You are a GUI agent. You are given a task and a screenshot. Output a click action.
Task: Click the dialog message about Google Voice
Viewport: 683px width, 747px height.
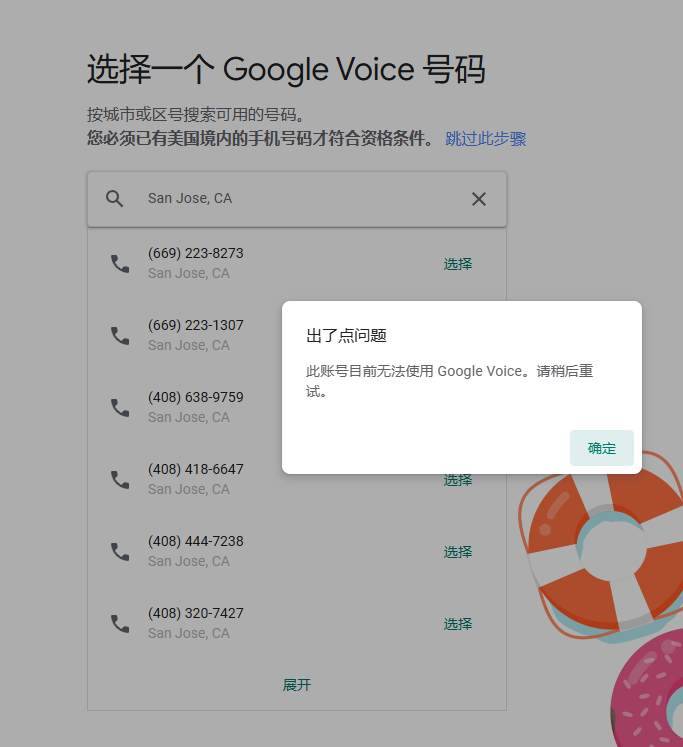coord(449,381)
